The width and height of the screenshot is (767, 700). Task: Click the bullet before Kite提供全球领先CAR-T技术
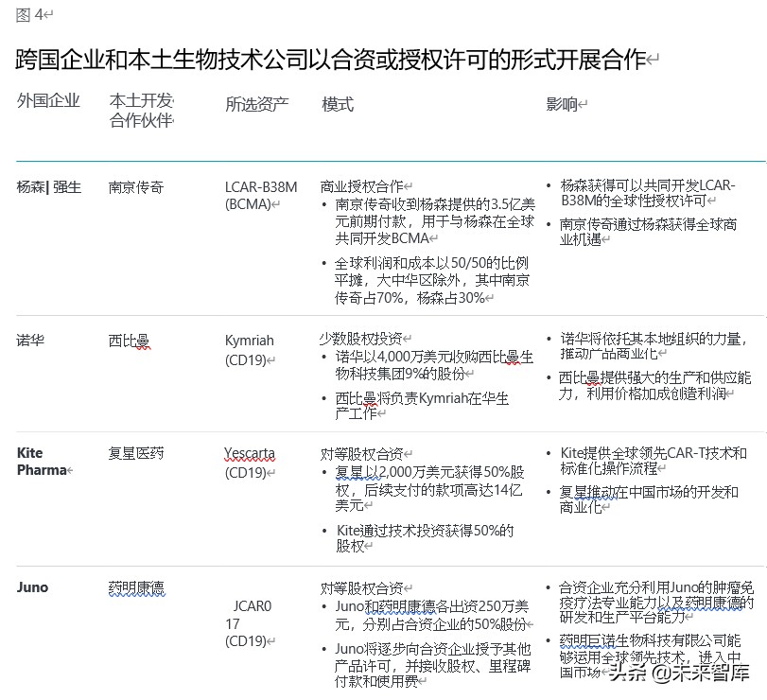[x=549, y=451]
